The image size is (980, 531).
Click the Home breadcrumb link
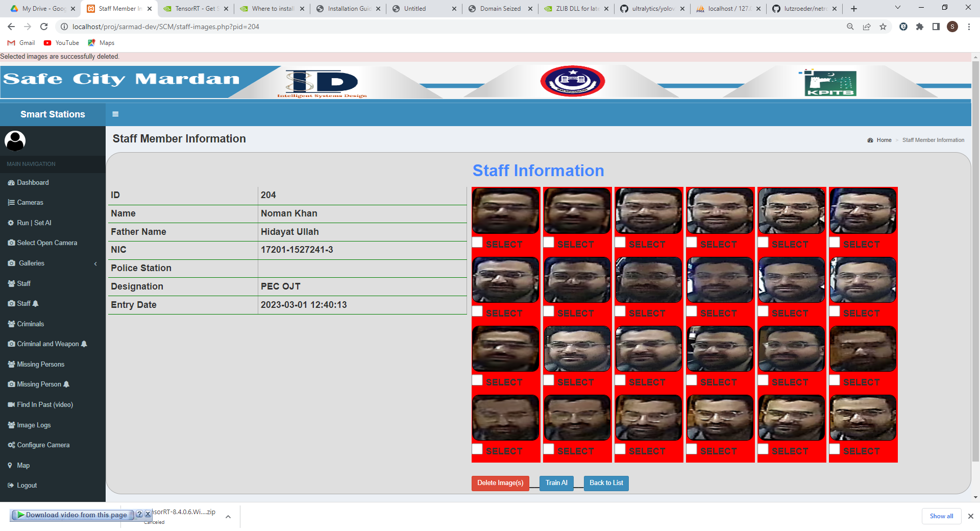click(884, 140)
